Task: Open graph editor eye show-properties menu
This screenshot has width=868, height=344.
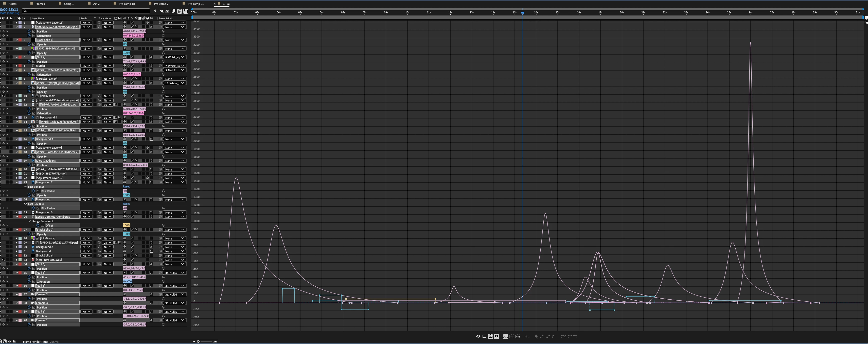Action: tap(479, 336)
